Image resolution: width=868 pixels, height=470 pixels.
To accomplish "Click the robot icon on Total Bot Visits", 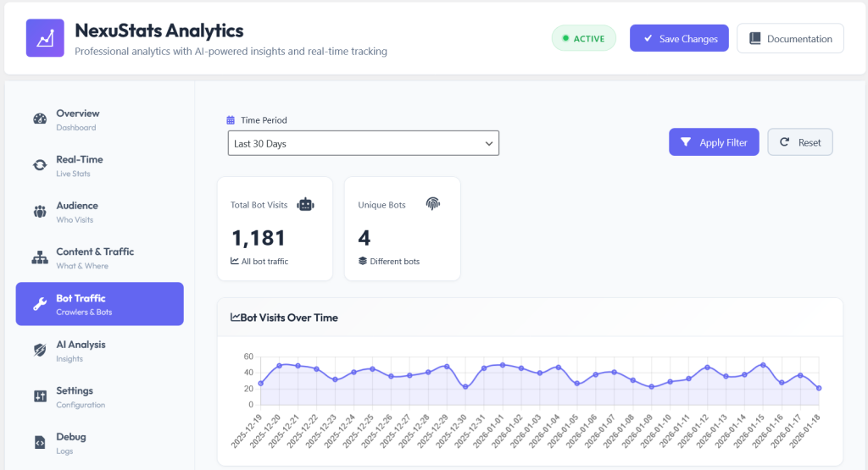I will pyautogui.click(x=305, y=205).
